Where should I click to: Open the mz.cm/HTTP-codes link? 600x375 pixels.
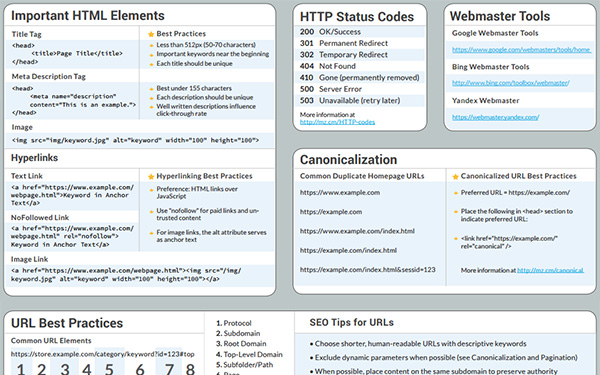[x=337, y=122]
